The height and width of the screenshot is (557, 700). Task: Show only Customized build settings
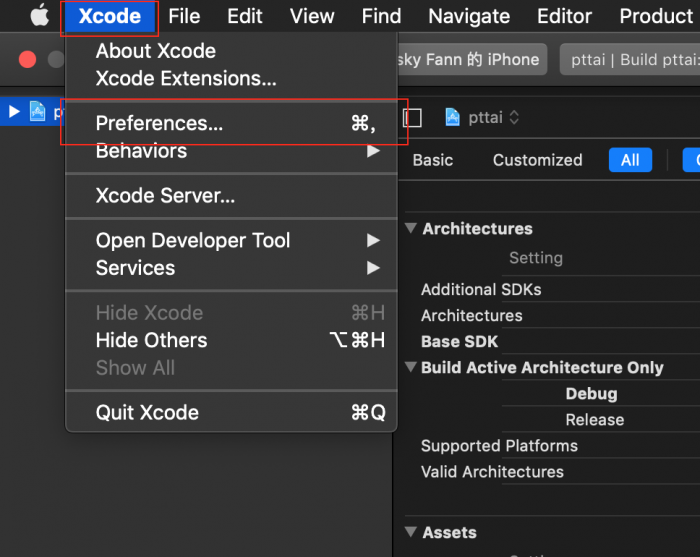(x=537, y=160)
